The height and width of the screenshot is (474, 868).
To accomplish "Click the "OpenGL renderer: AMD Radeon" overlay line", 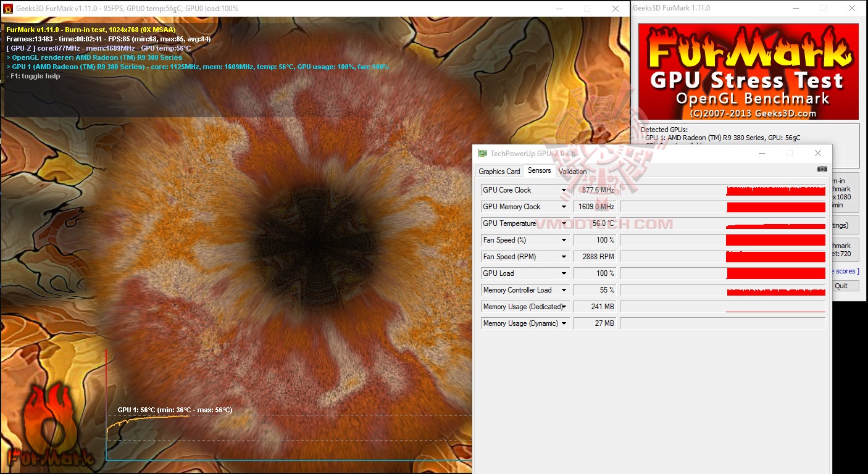I will point(94,57).
